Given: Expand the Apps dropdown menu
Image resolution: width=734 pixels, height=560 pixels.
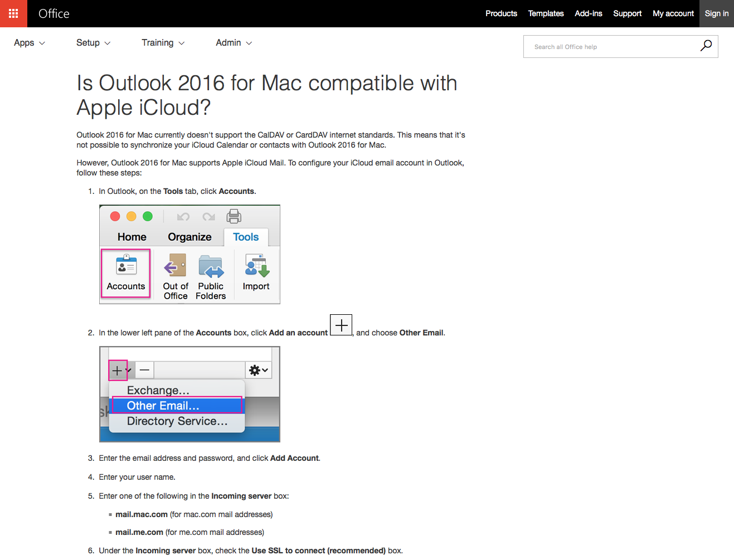Looking at the screenshot, I should 30,43.
